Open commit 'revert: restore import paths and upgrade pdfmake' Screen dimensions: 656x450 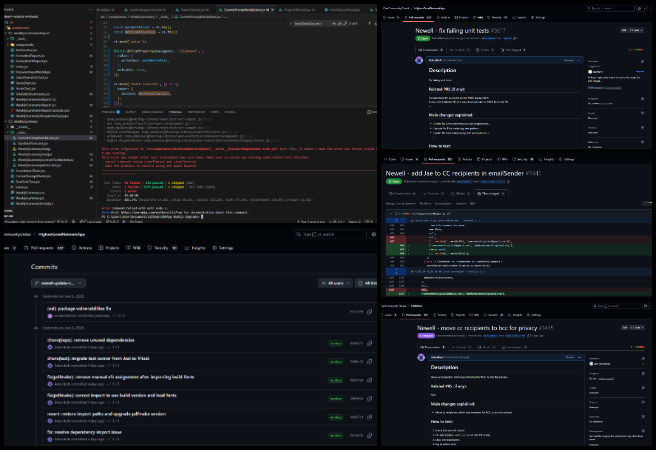click(106, 414)
